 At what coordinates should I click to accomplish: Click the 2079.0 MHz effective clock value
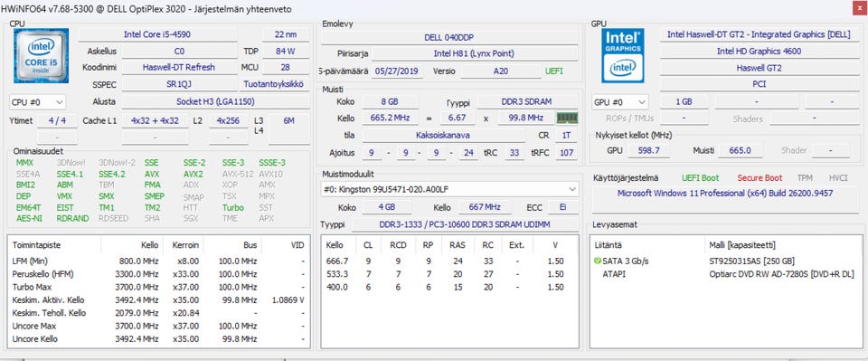click(137, 313)
